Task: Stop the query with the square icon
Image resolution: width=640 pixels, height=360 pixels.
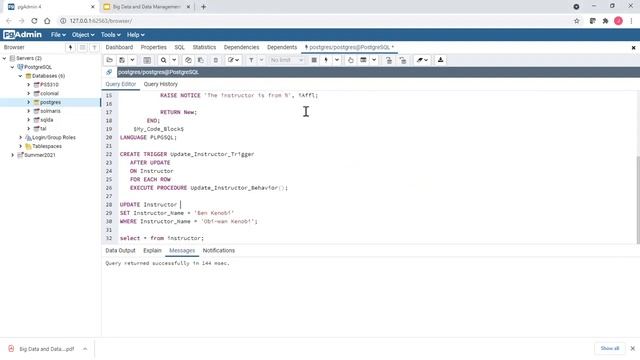Action: 314,60
